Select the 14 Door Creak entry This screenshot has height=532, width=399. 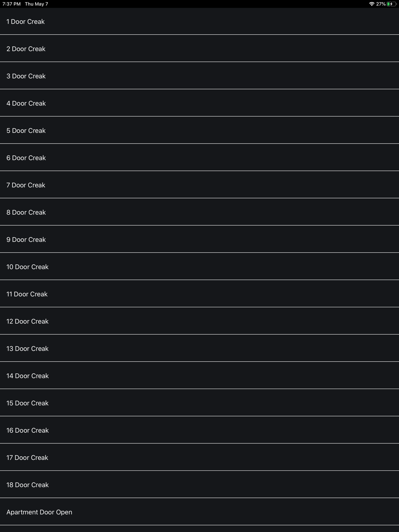click(x=28, y=376)
